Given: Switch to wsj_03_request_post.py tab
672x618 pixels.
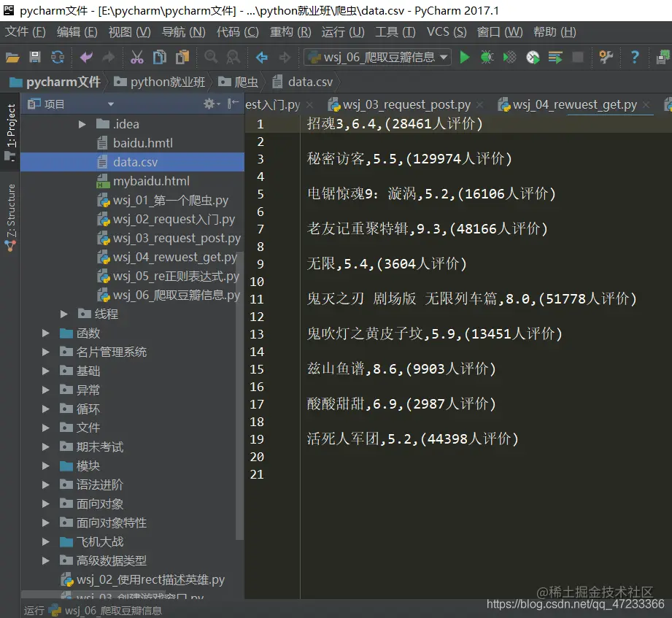Looking at the screenshot, I should [x=406, y=104].
